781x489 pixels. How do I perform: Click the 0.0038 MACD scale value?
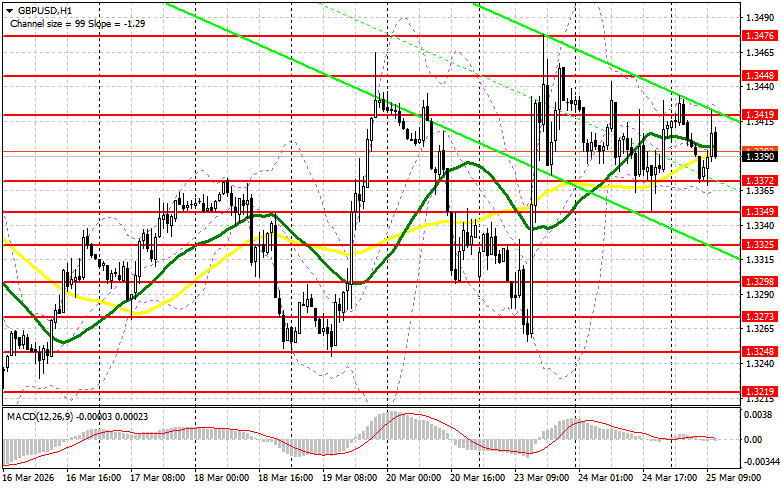point(756,414)
